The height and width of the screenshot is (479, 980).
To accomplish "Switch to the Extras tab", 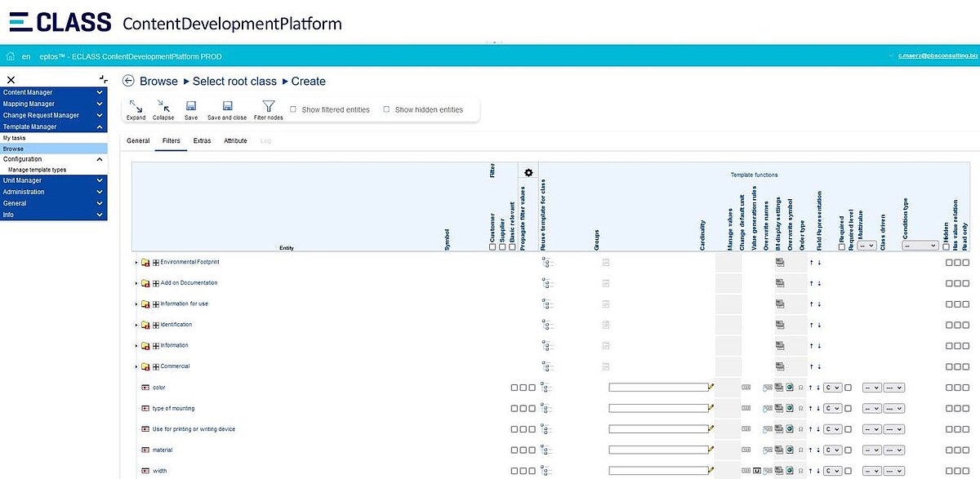I will pos(202,140).
